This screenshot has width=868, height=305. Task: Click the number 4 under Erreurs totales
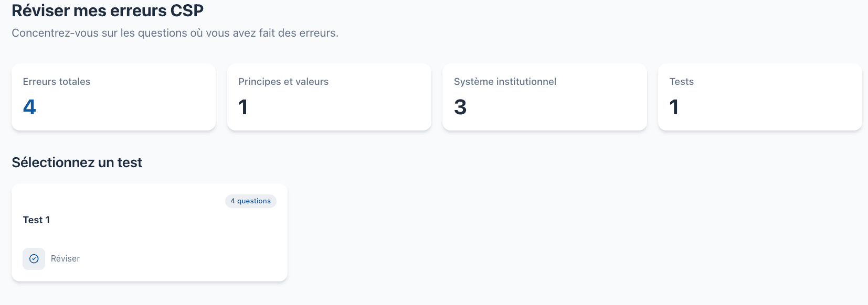[30, 107]
